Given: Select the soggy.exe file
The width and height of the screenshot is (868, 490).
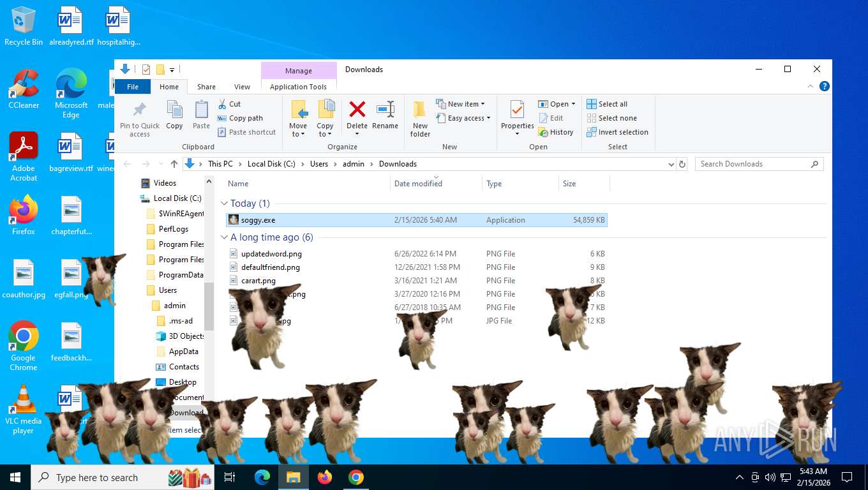Looking at the screenshot, I should click(x=417, y=220).
